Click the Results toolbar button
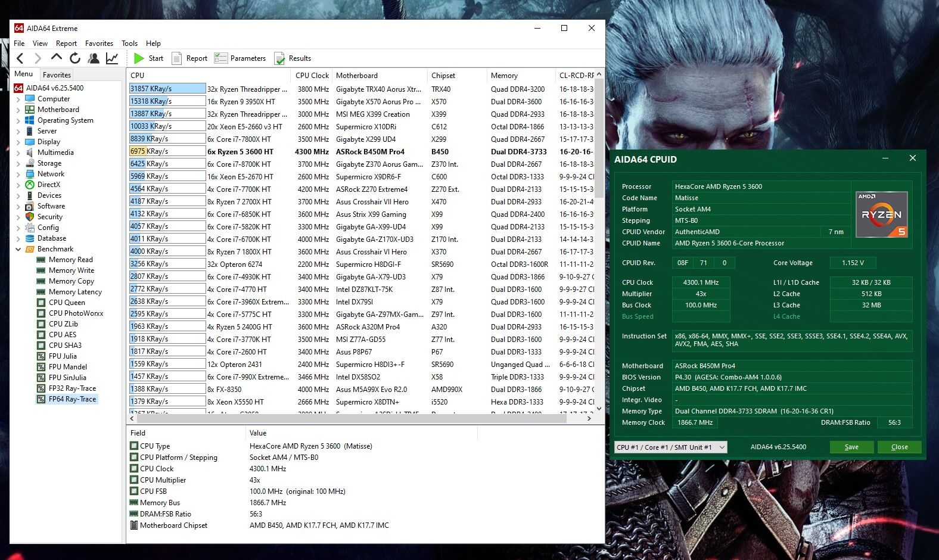939x560 pixels. [293, 58]
